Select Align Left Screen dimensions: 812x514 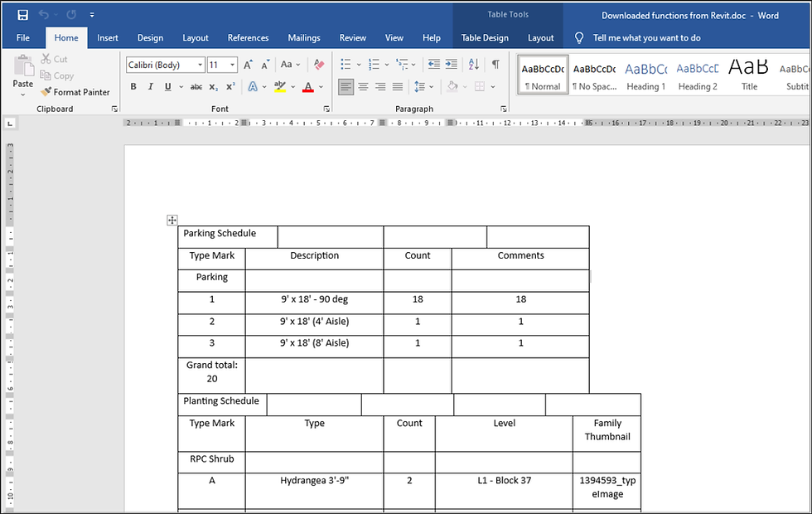tap(346, 86)
